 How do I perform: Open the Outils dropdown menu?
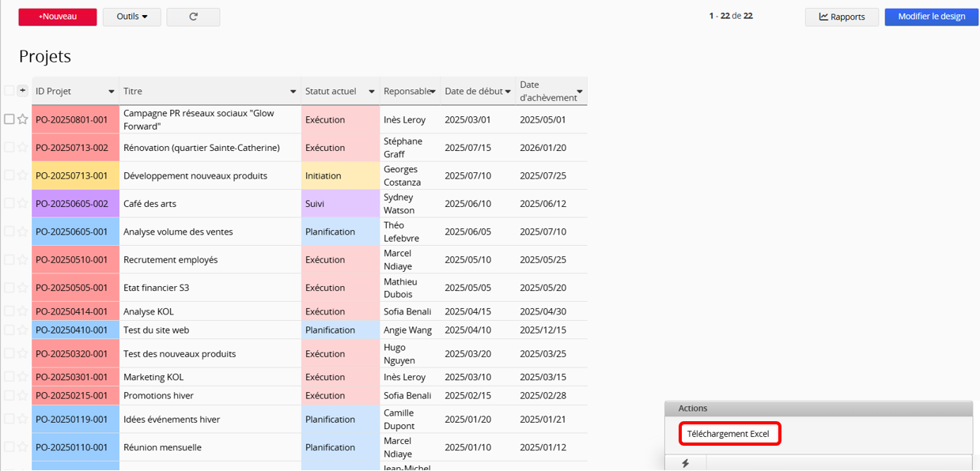pyautogui.click(x=132, y=17)
